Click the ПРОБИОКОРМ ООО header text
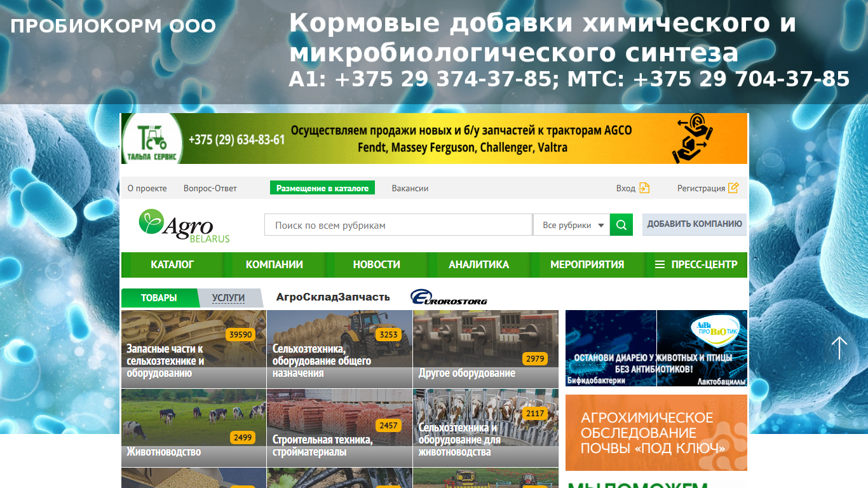868x488 pixels. pos(113,26)
